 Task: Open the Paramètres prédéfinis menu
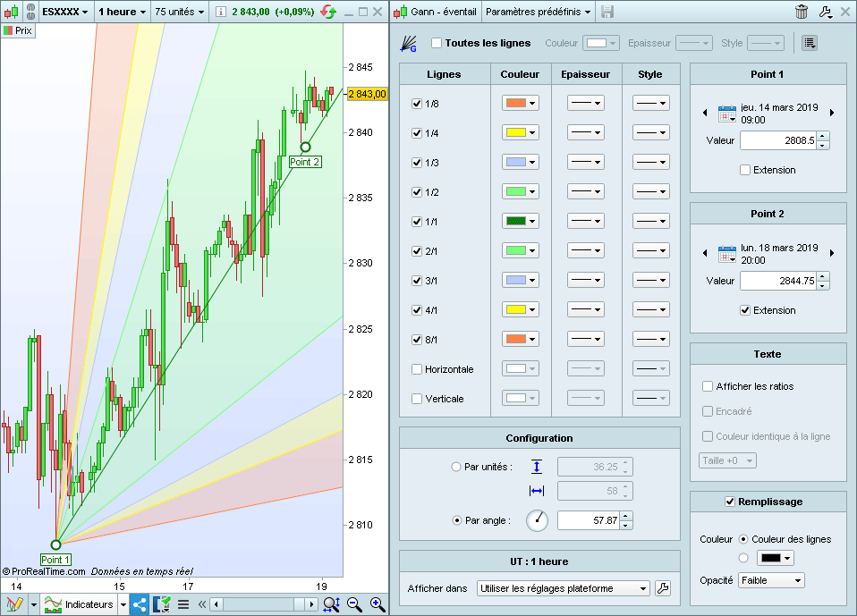(x=539, y=13)
